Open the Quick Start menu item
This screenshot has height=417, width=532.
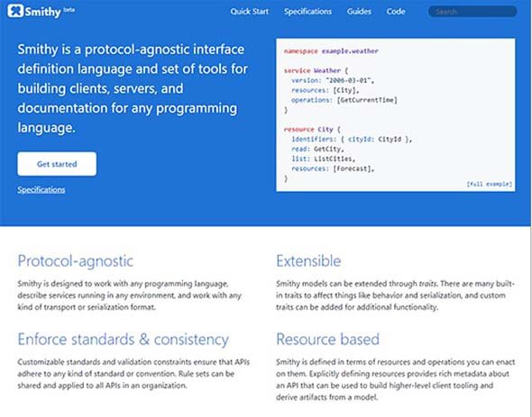pos(250,12)
